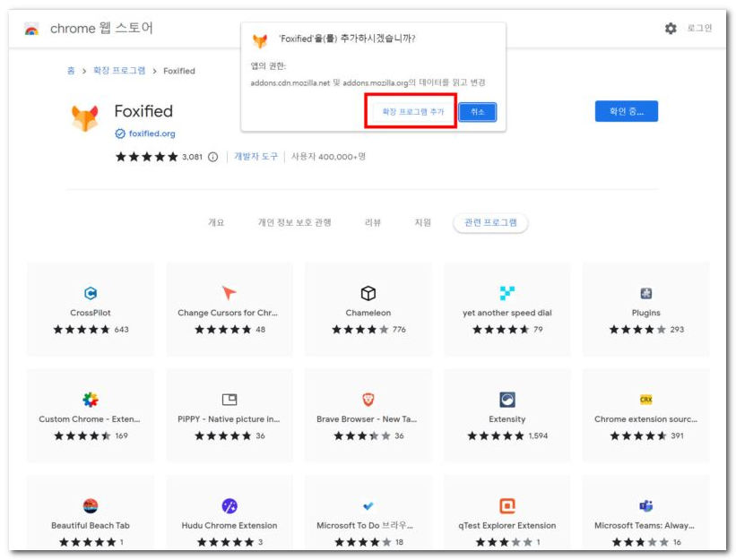
Task: Click the qTest Explorer Extension title
Action: (507, 526)
